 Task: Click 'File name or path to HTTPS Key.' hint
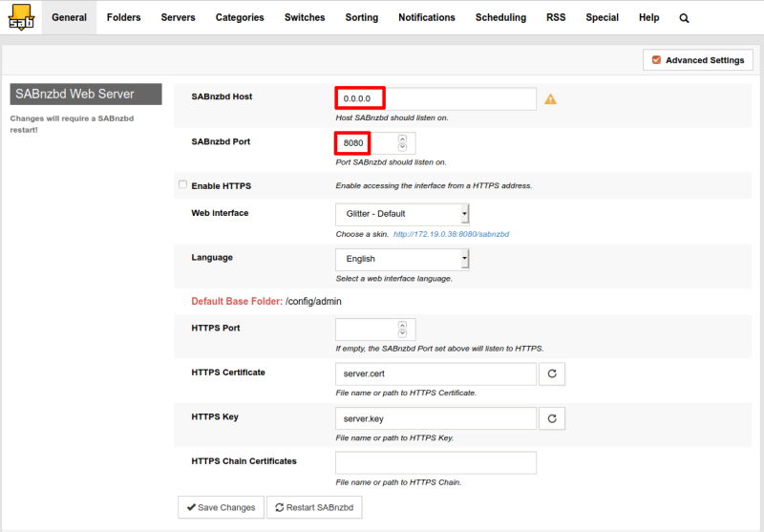tap(394, 438)
